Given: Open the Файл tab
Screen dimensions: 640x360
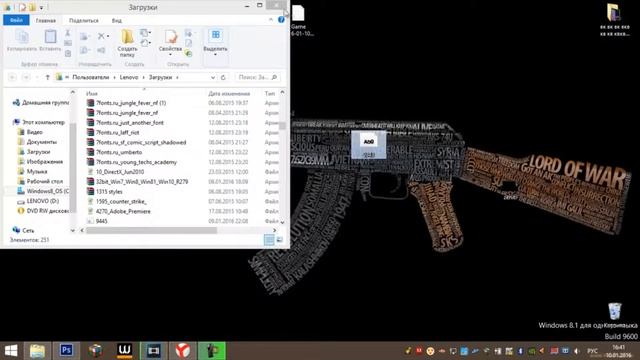Looking at the screenshot, I should point(16,20).
